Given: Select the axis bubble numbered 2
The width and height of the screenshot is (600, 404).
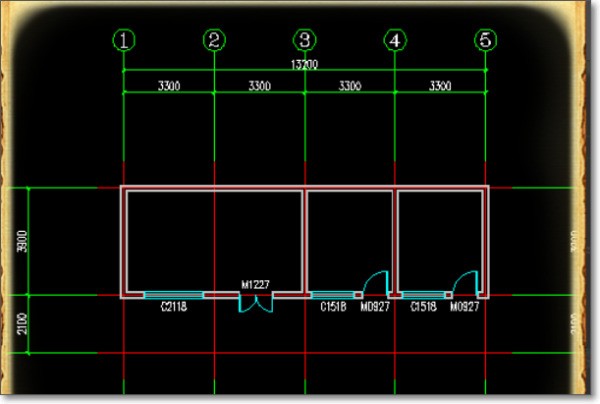Looking at the screenshot, I should 214,40.
